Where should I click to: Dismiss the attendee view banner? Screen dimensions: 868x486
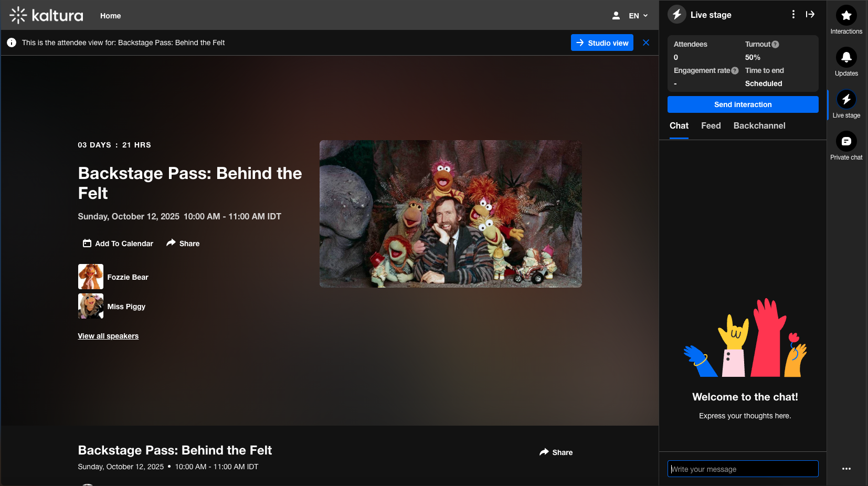pos(646,43)
